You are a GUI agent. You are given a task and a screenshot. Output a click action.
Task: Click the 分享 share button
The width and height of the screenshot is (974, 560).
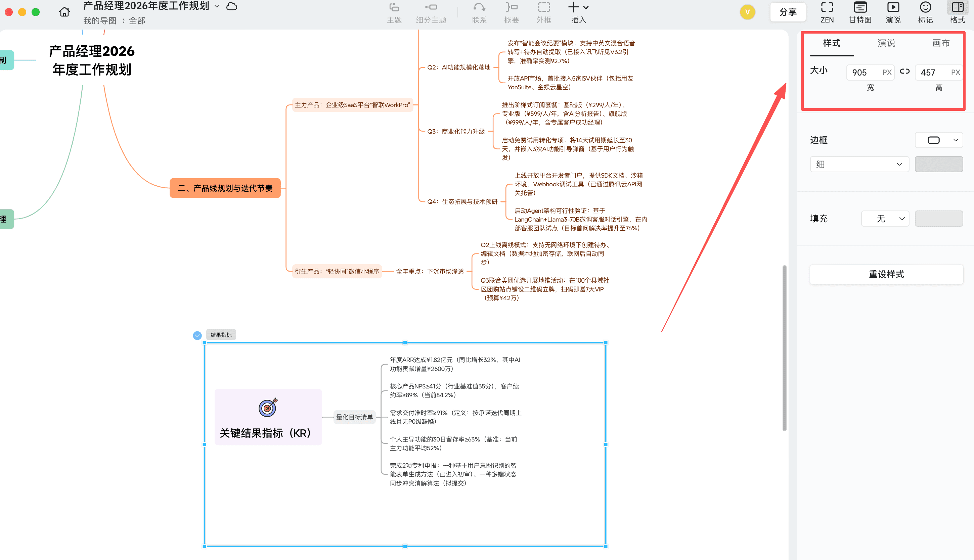click(x=788, y=11)
